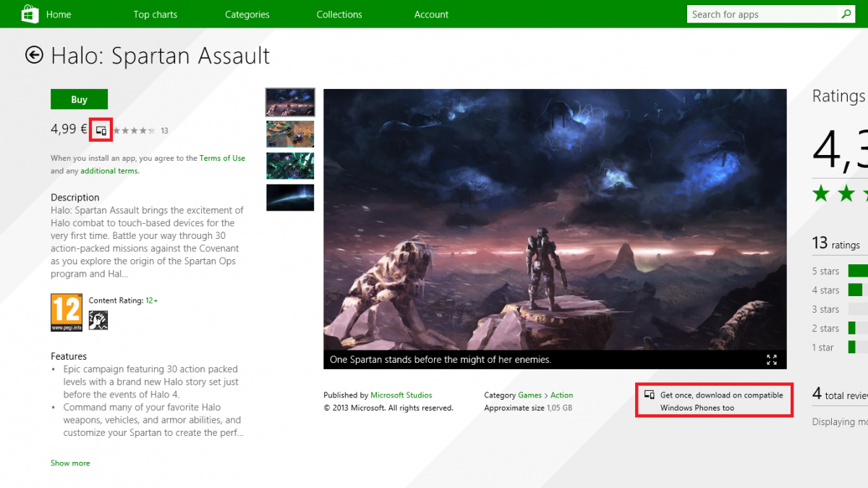Click the Content Rating: 12+ label

123,300
